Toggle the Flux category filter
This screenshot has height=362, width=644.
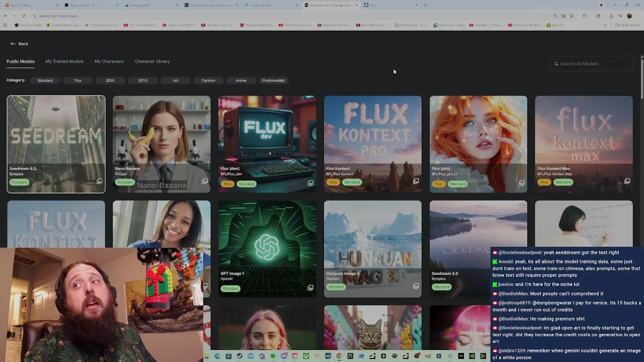77,80
